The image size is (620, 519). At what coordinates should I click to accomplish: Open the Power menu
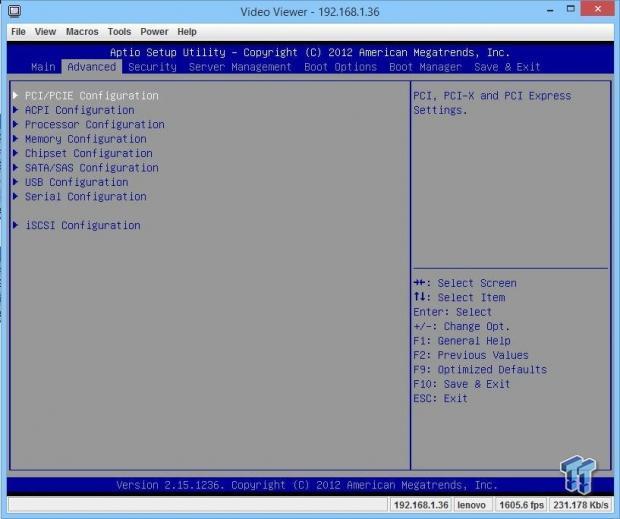154,32
